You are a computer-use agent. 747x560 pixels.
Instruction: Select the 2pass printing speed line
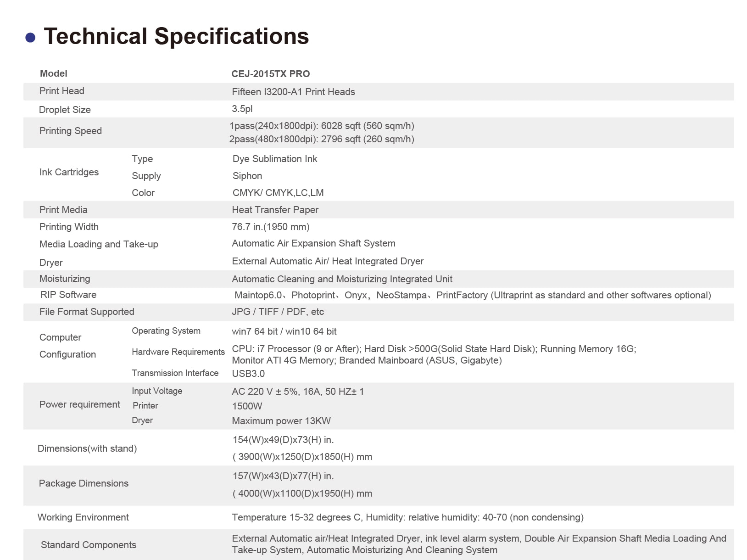[x=322, y=139]
